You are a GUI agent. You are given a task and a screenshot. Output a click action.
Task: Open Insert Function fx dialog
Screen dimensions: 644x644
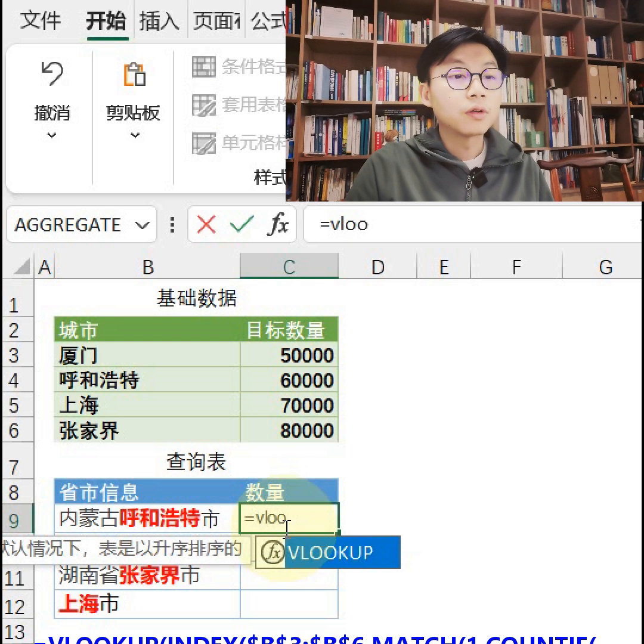tap(279, 224)
